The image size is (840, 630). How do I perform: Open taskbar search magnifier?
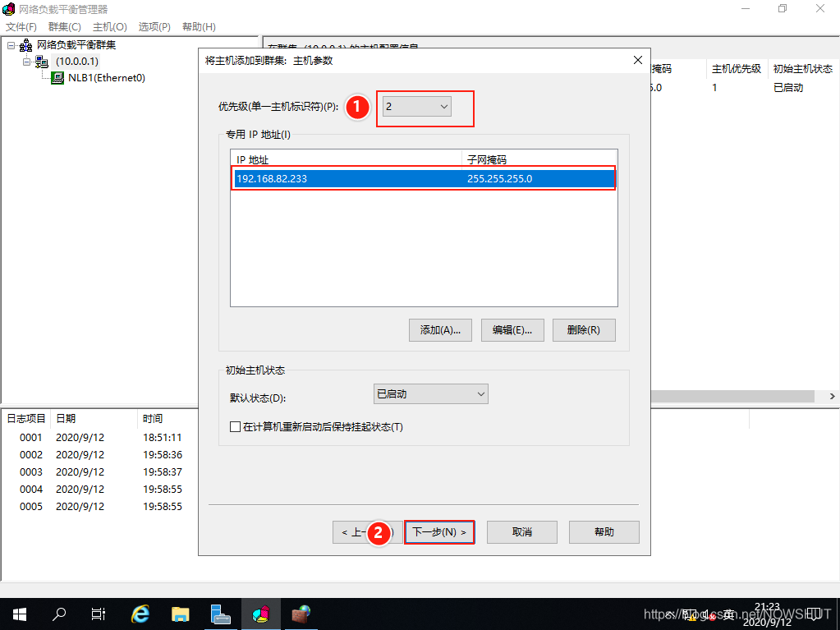[x=59, y=614]
